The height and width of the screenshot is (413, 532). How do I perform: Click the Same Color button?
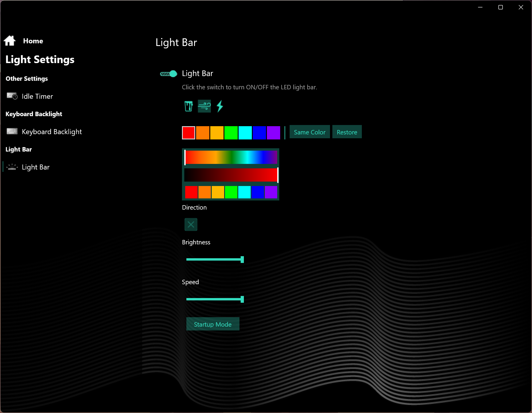click(310, 132)
